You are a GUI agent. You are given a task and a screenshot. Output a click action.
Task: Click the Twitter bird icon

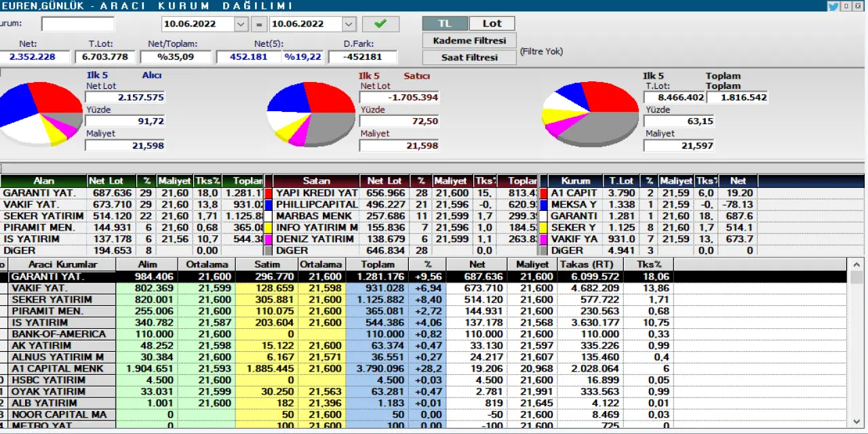pos(833,6)
